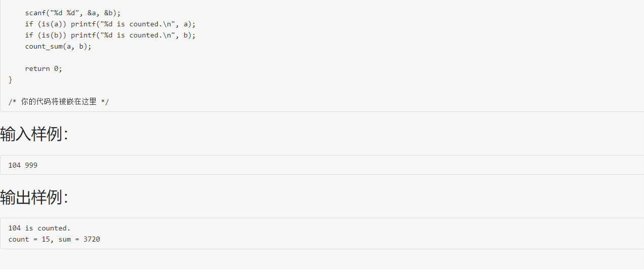644x273 pixels.
Task: Click the return 0; statement
Action: tap(44, 68)
